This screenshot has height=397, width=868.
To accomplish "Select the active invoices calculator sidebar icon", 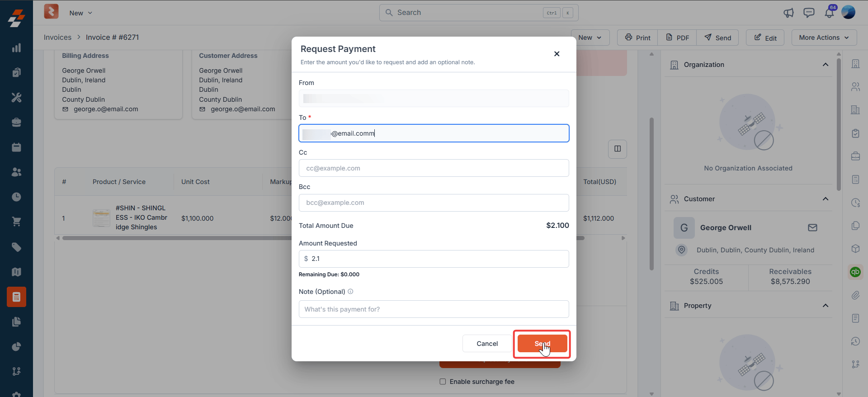I will [x=16, y=297].
